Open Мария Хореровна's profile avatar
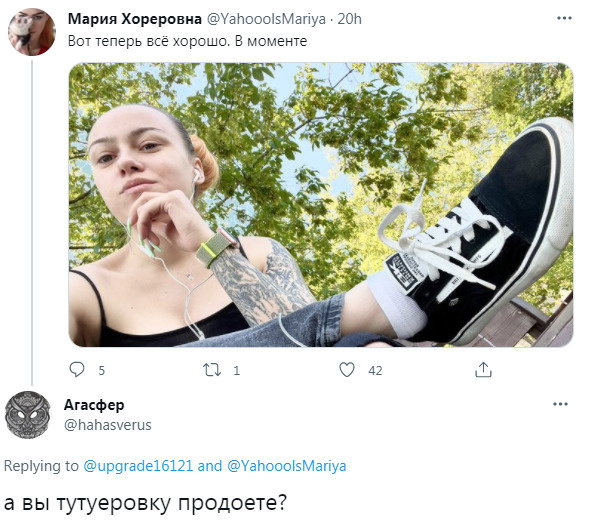Viewport: 590px width, 520px height. click(32, 32)
